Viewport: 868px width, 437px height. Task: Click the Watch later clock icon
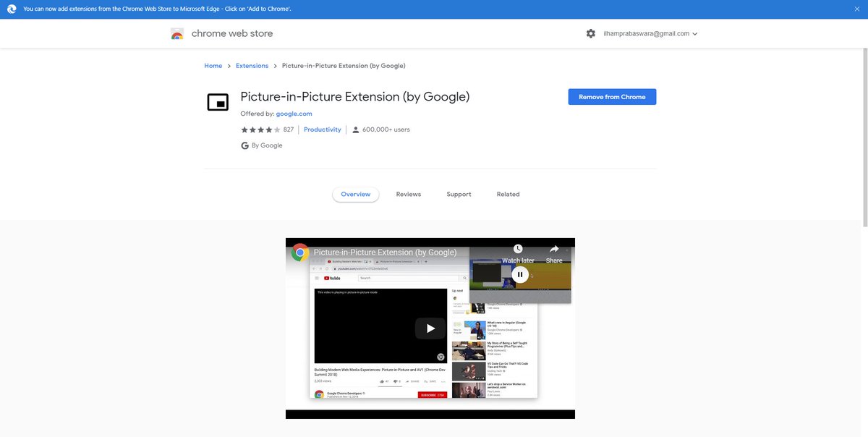click(x=518, y=250)
